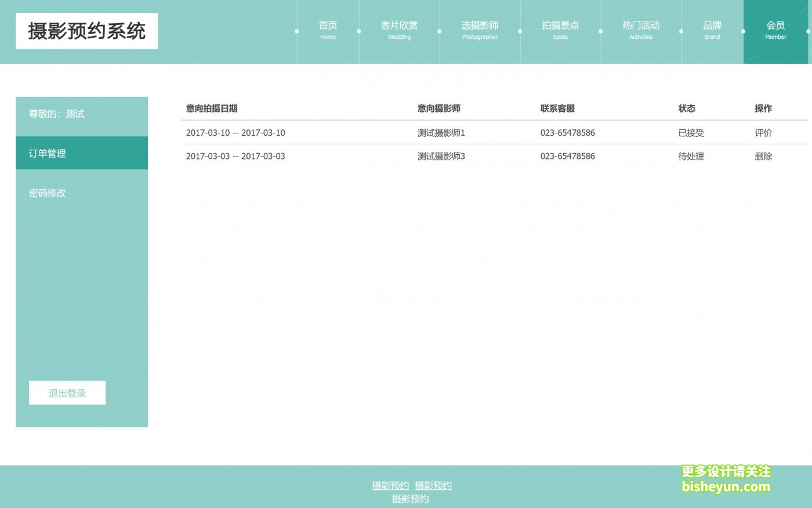View the 热门活动 Activities page
The image size is (812, 508).
point(640,30)
